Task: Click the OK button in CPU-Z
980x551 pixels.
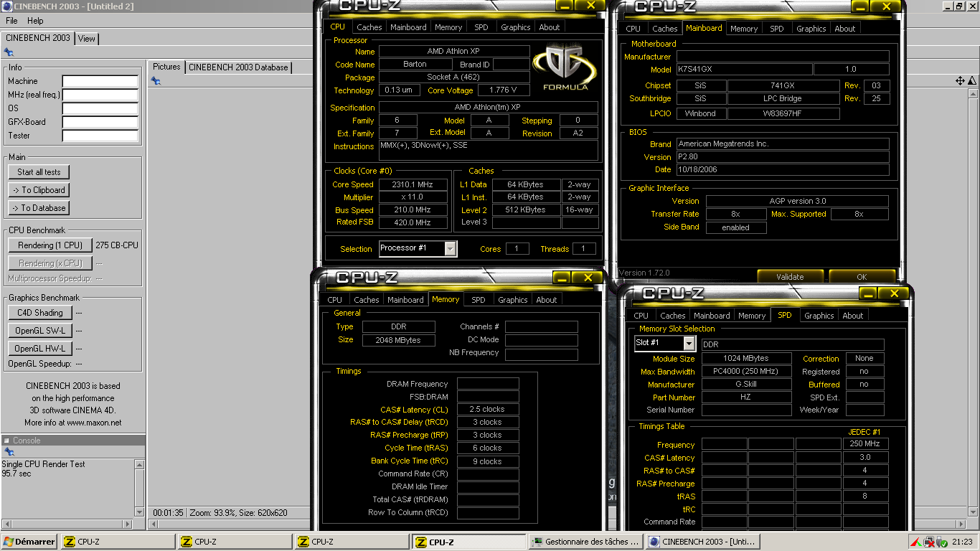Action: 862,276
